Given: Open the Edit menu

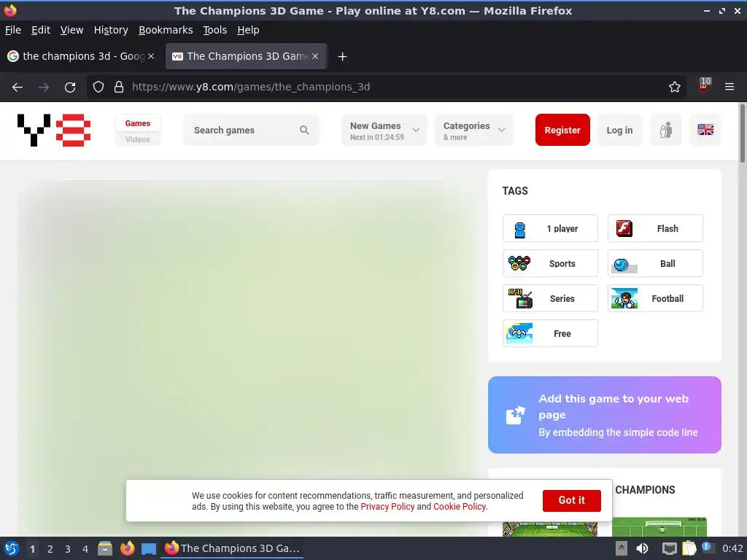Looking at the screenshot, I should pyautogui.click(x=41, y=30).
